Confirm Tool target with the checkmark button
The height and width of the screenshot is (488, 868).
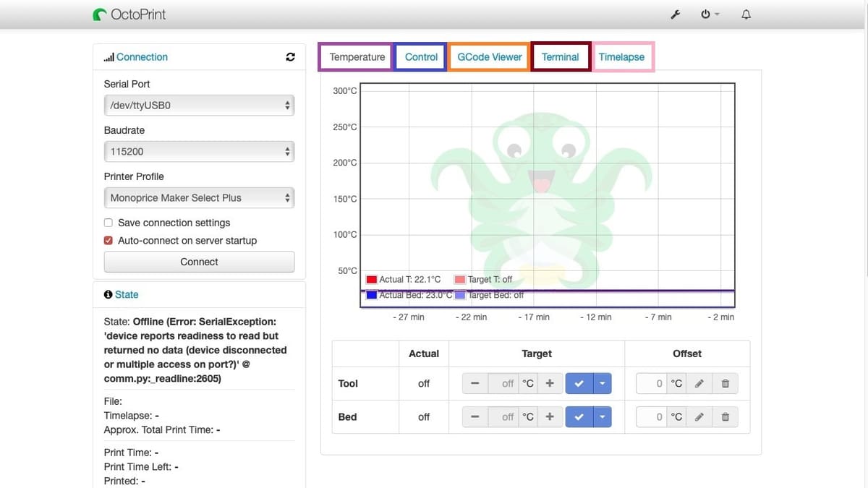tap(579, 384)
